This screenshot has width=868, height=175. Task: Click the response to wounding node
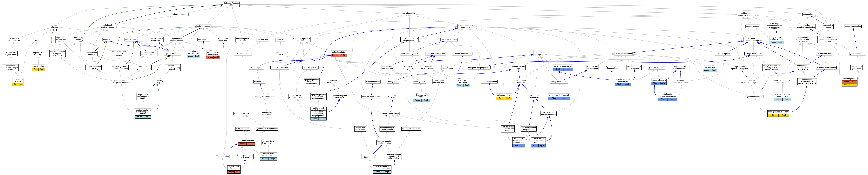point(37,53)
